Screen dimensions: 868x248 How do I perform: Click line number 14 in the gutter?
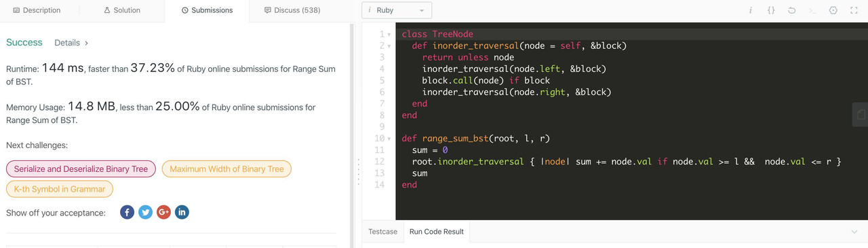379,185
